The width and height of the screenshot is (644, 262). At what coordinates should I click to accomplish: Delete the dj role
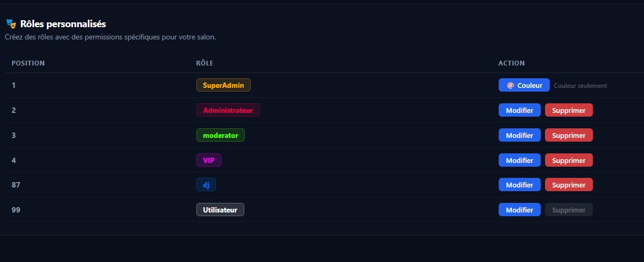click(568, 185)
